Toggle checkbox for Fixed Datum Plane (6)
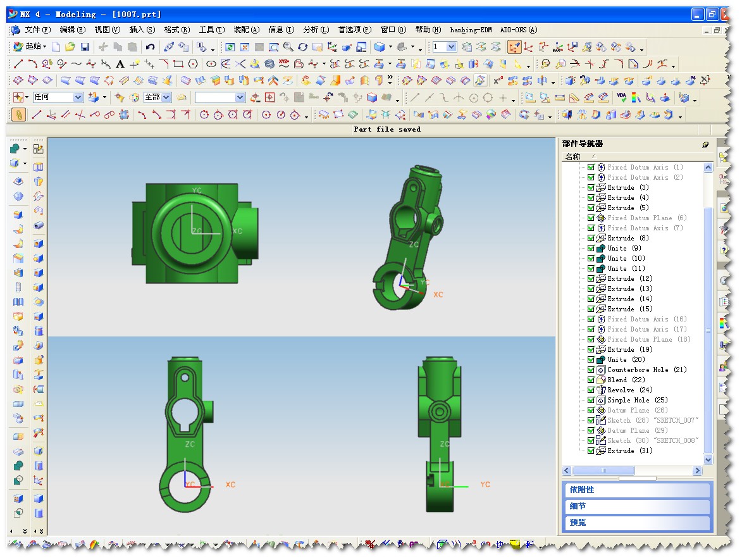The image size is (742, 560). pos(591,218)
